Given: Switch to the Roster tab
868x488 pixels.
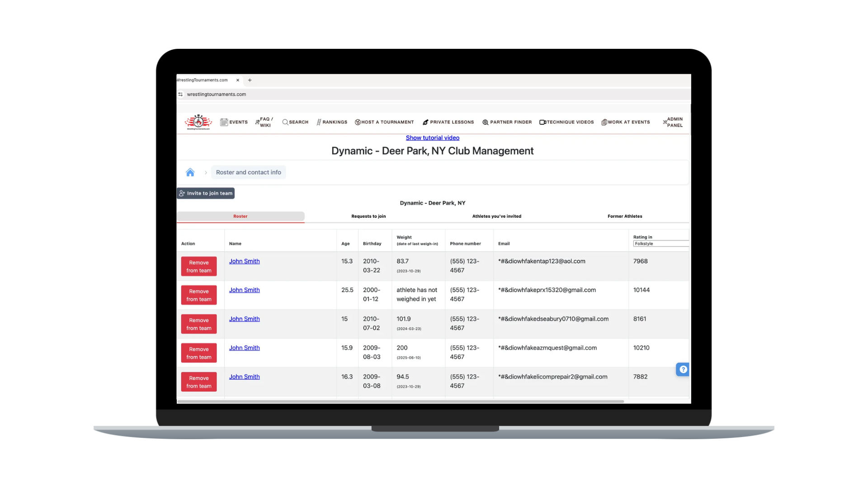Looking at the screenshot, I should pos(241,216).
